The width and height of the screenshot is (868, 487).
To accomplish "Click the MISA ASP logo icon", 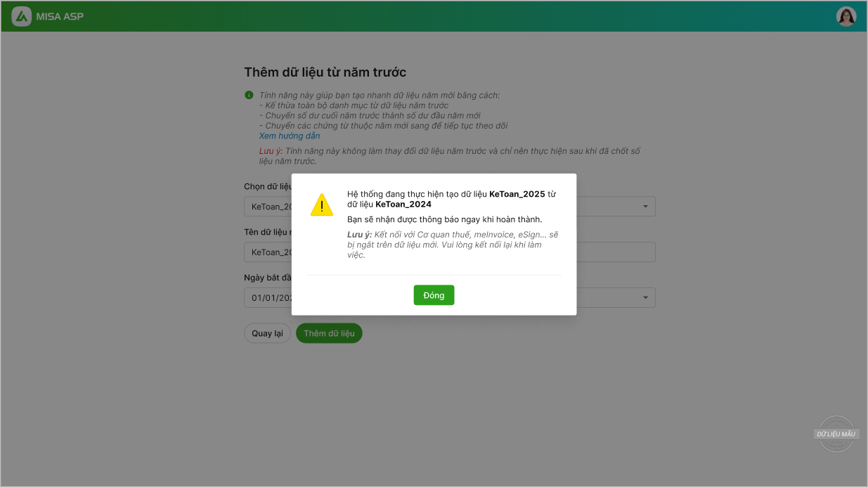I will tap(22, 16).
